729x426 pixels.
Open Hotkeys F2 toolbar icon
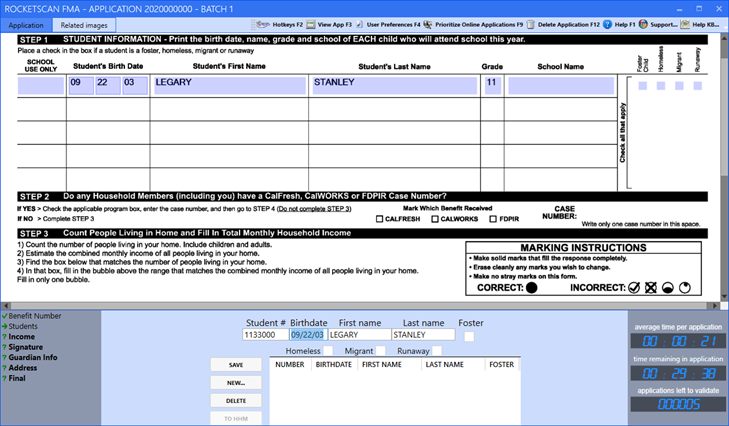pyautogui.click(x=263, y=24)
